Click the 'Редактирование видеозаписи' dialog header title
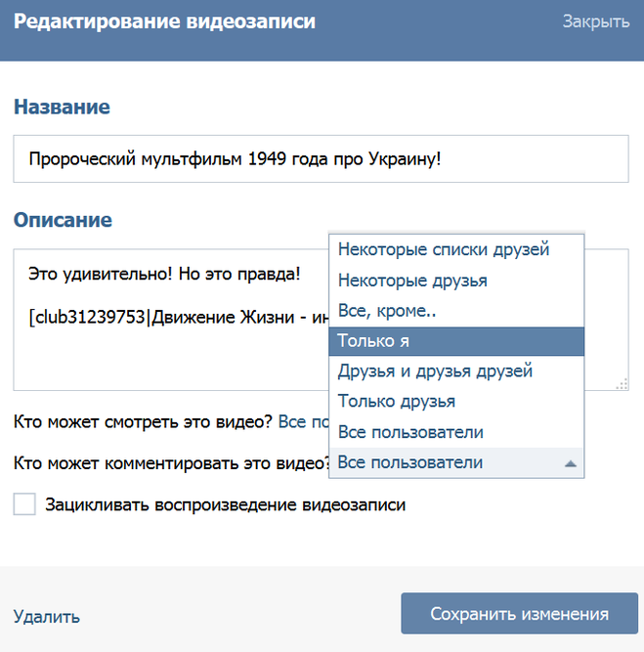 click(x=164, y=22)
